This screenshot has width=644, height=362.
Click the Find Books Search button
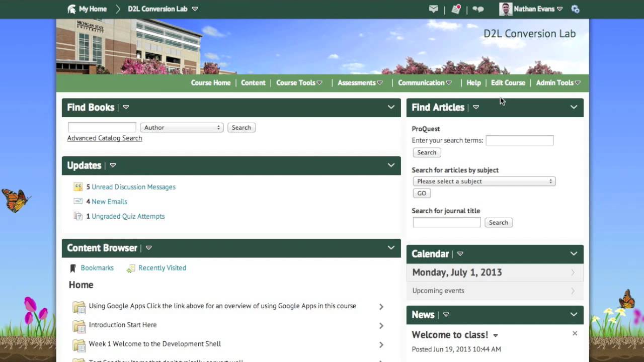tap(242, 128)
